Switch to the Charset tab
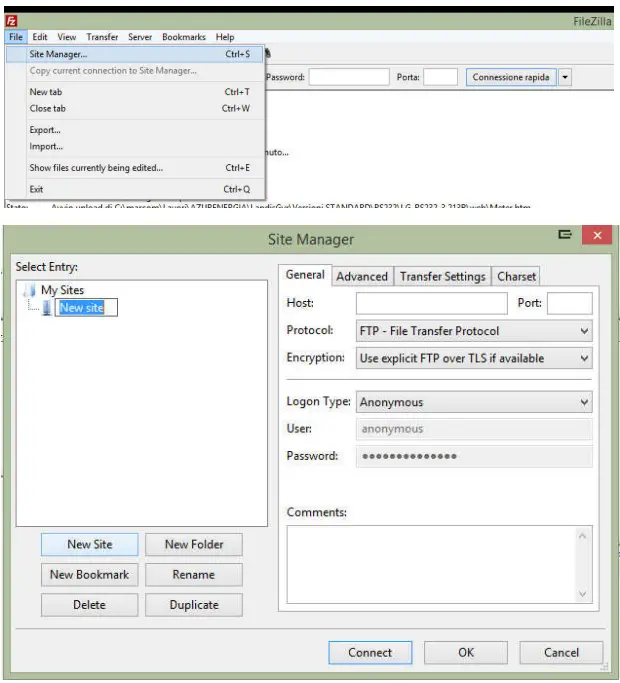620x683 pixels. point(516,277)
